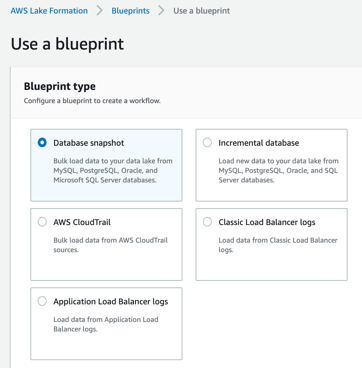Select Application Load Balancer logs radio button
Viewport: 362px width, 368px height.
pos(42,301)
